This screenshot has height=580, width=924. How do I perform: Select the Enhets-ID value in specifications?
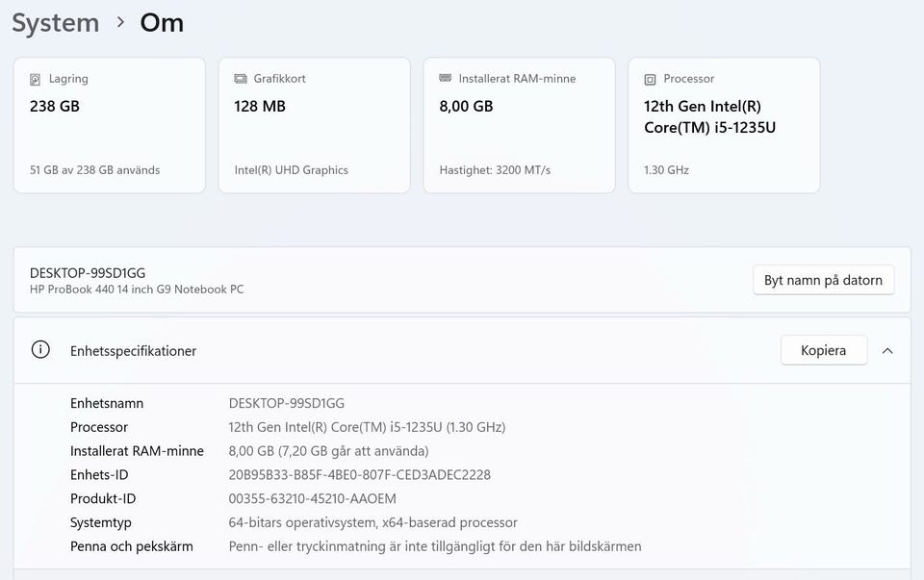[359, 475]
